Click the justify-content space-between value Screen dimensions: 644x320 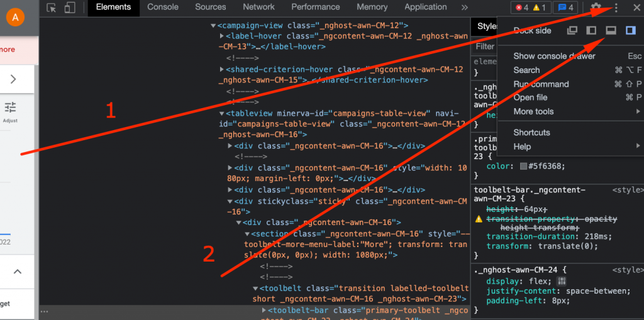click(596, 291)
